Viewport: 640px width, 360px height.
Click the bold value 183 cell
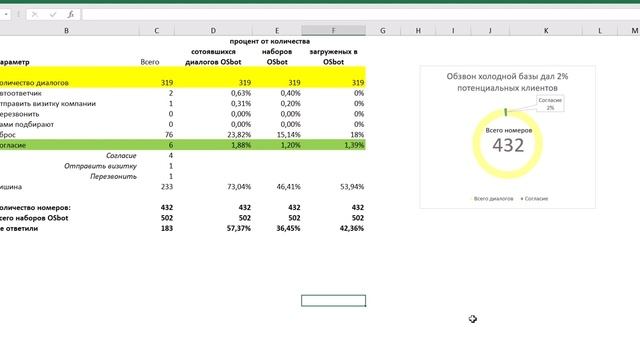click(167, 229)
